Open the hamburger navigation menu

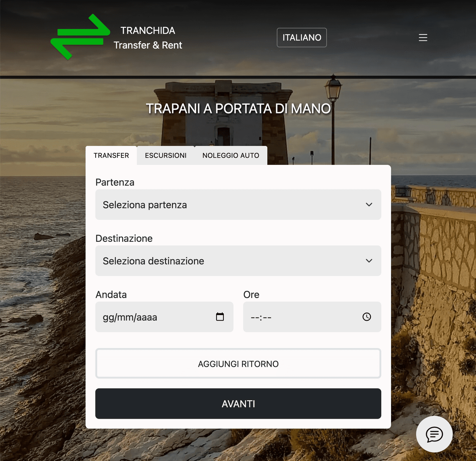click(423, 37)
